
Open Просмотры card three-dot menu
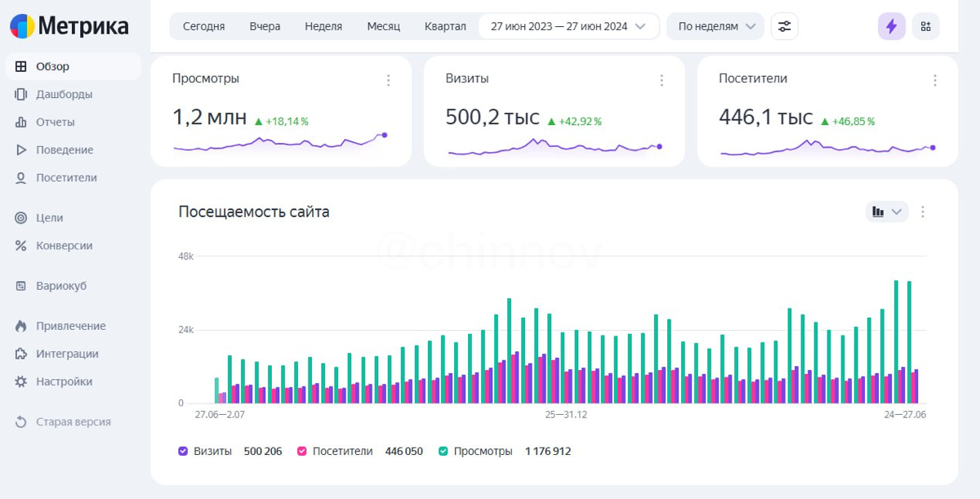389,80
